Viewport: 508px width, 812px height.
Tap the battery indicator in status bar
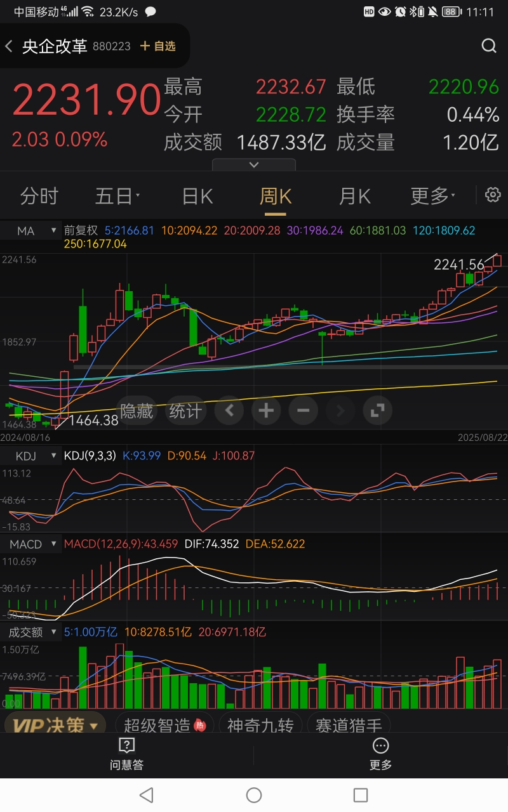451,11
